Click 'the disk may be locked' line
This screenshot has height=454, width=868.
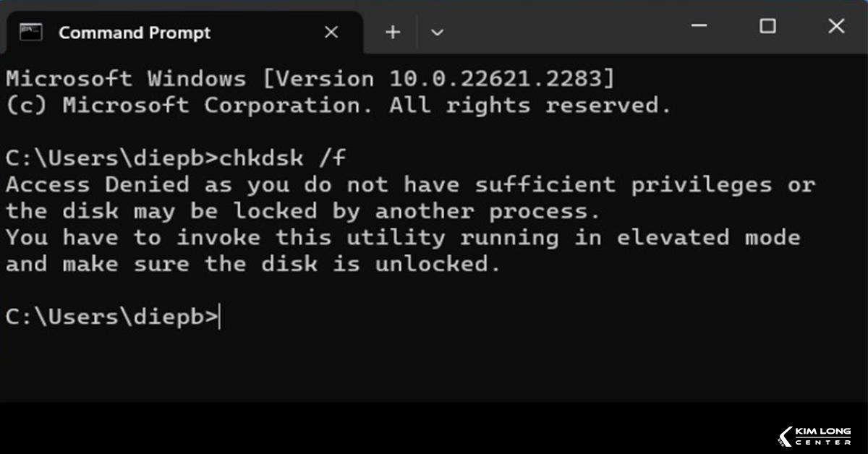point(303,212)
